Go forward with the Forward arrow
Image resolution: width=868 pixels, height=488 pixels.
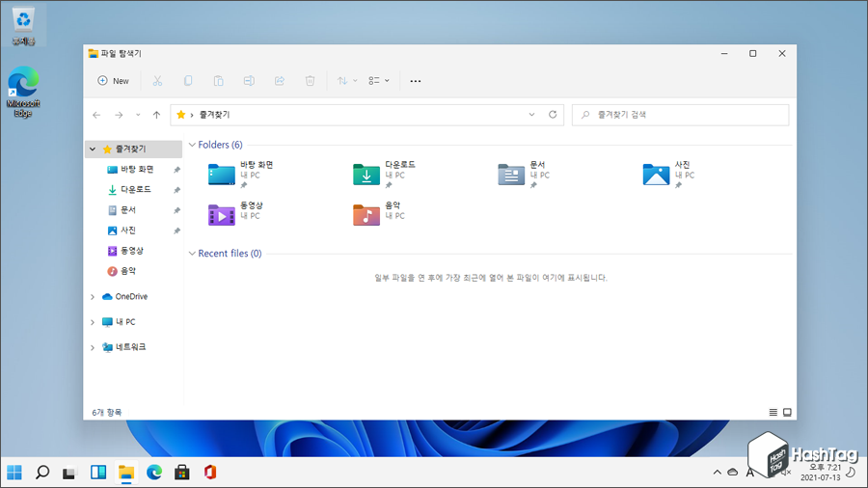pyautogui.click(x=119, y=115)
